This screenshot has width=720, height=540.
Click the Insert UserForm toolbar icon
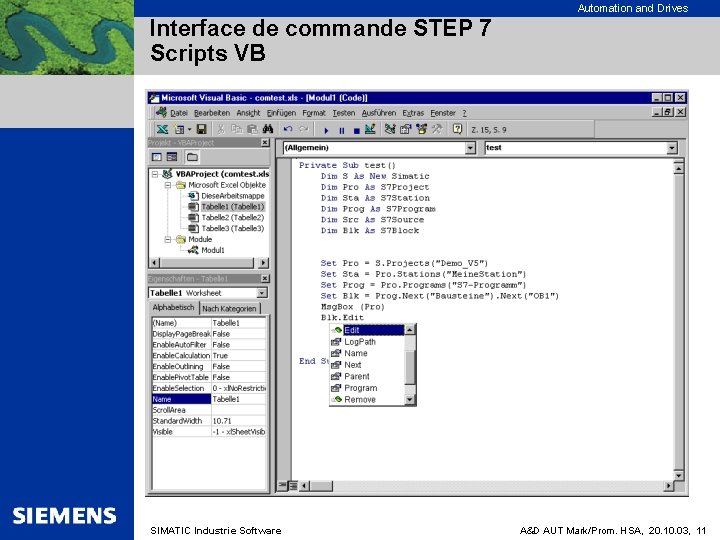click(x=180, y=129)
